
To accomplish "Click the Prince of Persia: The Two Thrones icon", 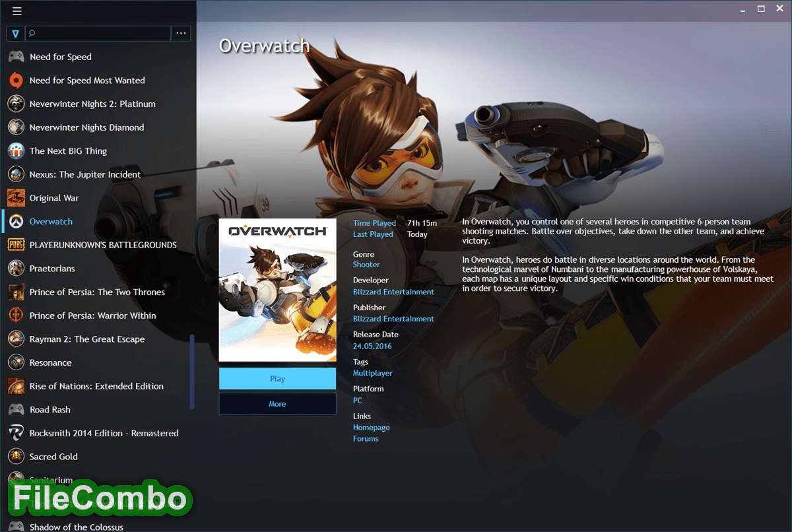I will (x=16, y=292).
